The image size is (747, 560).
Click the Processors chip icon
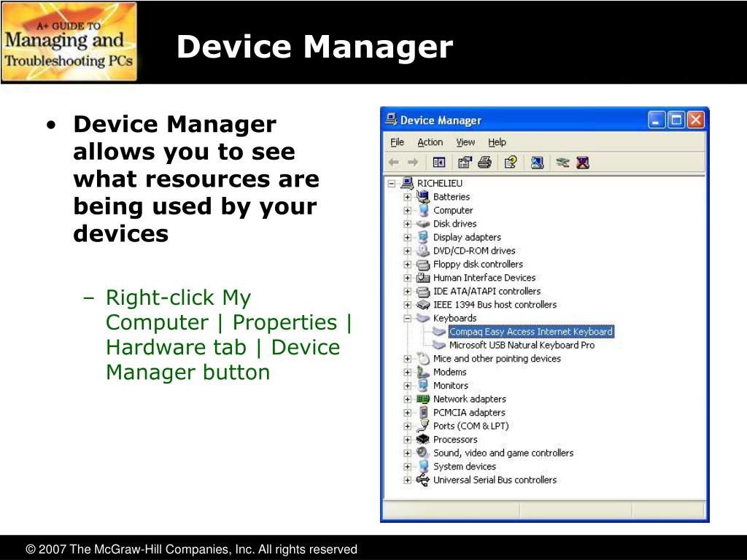coord(423,439)
